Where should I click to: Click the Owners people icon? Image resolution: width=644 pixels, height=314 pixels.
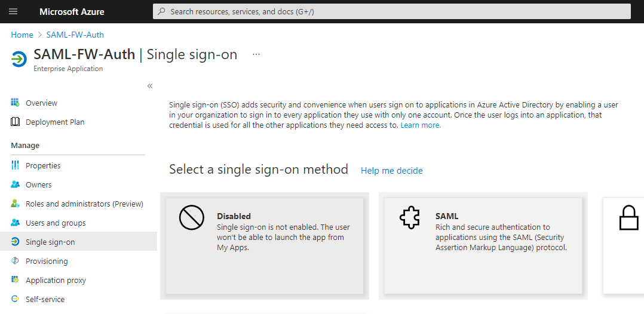click(16, 184)
